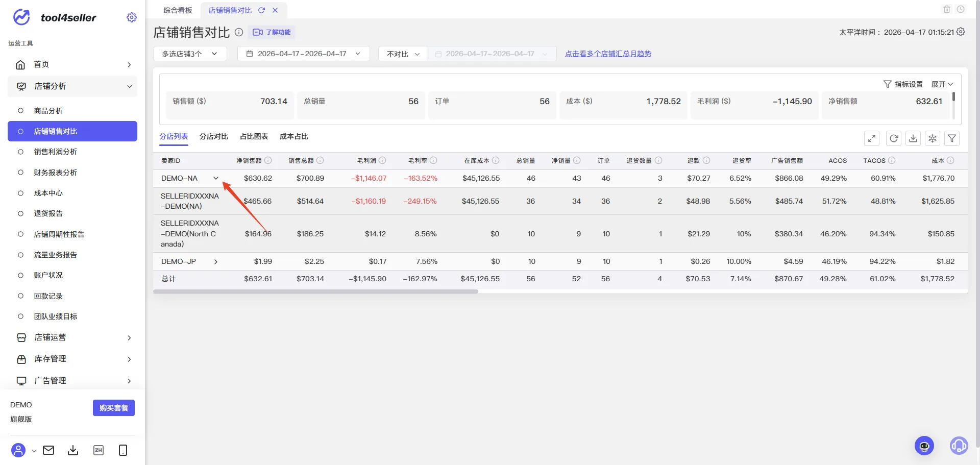
Task: Open 流量业务报告 in sidebar
Action: 72,255
